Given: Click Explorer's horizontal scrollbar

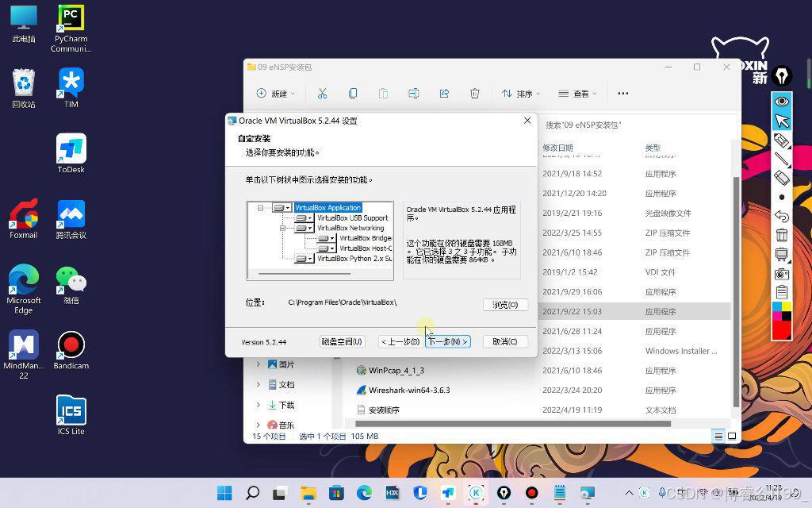Looking at the screenshot, I should click(x=513, y=424).
